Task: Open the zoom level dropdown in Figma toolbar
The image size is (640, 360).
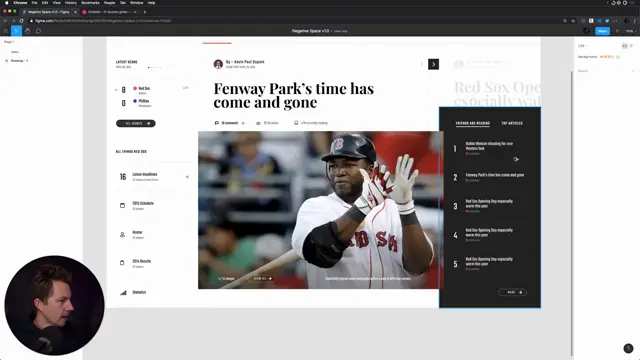Action: click(631, 31)
